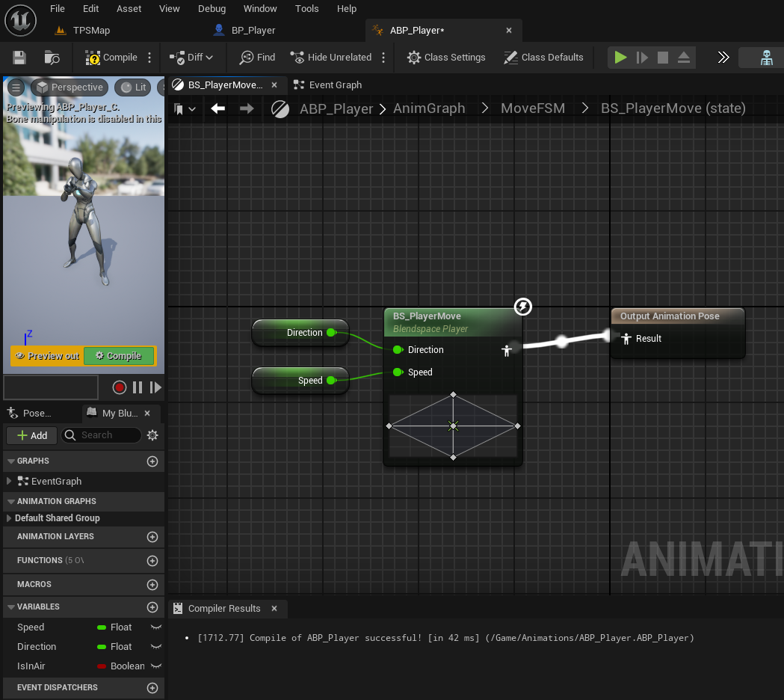Start Play in editor with green arrow
Image resolution: width=784 pixels, height=700 pixels.
click(620, 58)
